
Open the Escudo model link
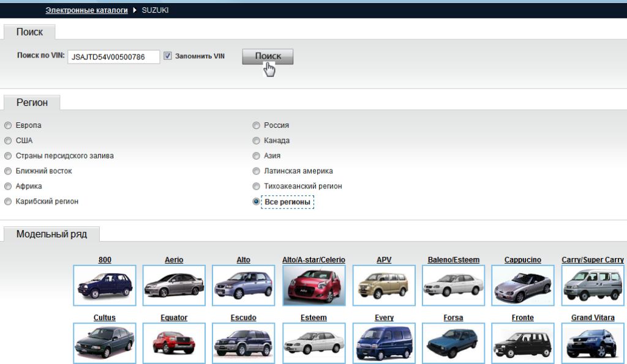click(243, 318)
